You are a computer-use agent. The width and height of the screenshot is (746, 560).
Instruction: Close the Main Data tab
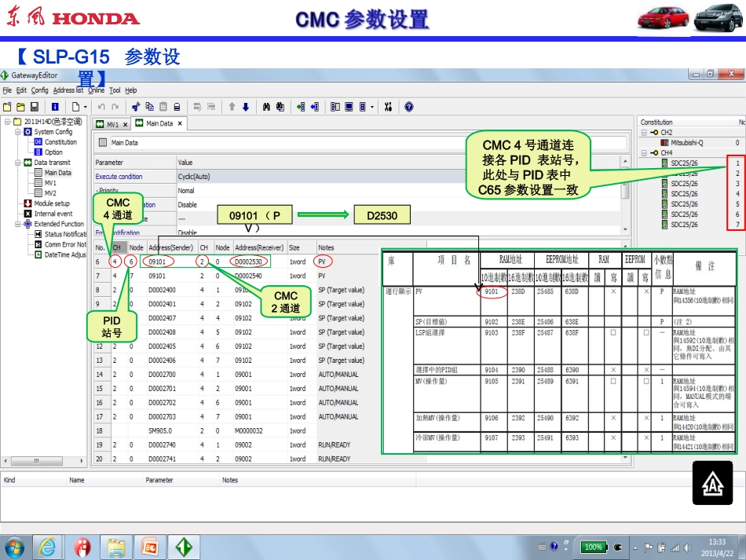(180, 123)
